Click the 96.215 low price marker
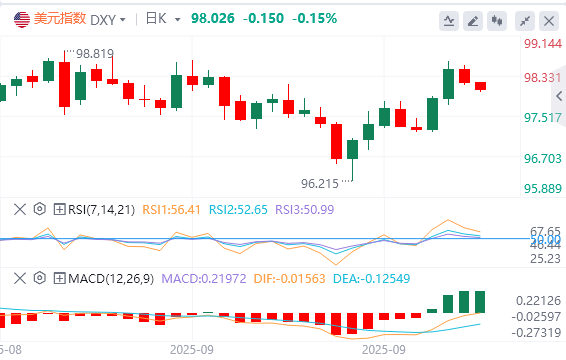566x360 pixels. pyautogui.click(x=320, y=184)
